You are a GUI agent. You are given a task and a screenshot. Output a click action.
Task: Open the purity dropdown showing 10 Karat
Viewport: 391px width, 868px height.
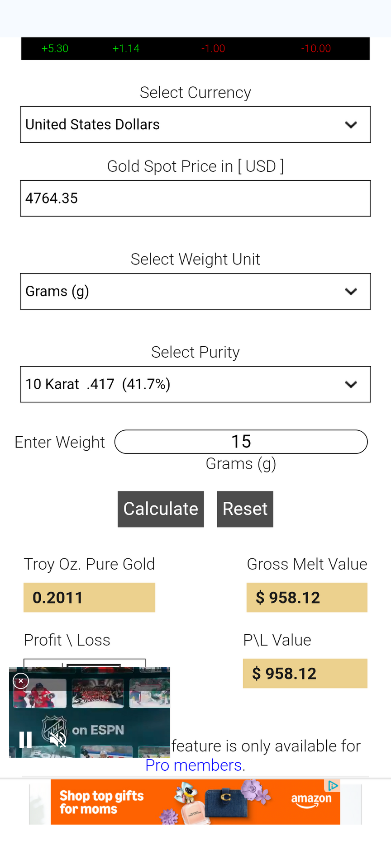pyautogui.click(x=195, y=384)
